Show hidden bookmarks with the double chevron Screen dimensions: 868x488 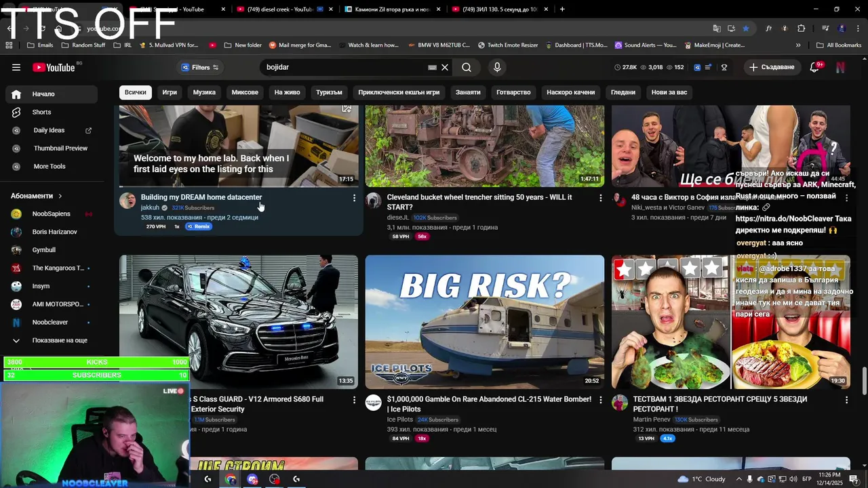(798, 45)
